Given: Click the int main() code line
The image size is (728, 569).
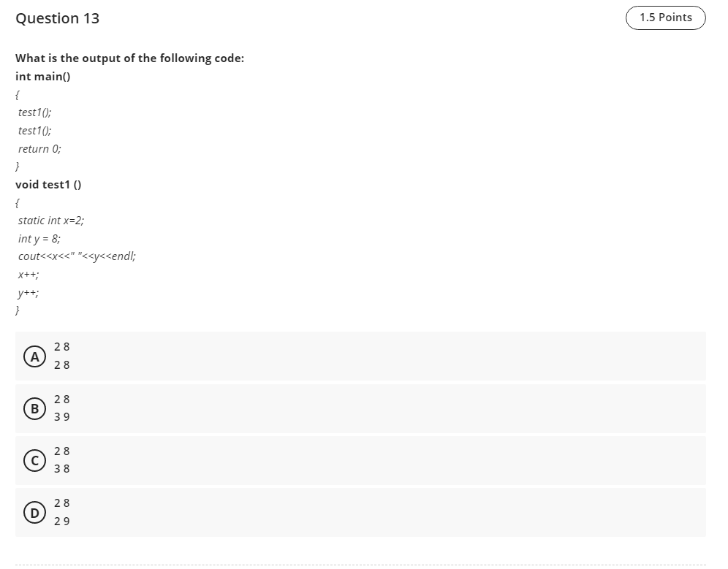Looking at the screenshot, I should coord(43,76).
